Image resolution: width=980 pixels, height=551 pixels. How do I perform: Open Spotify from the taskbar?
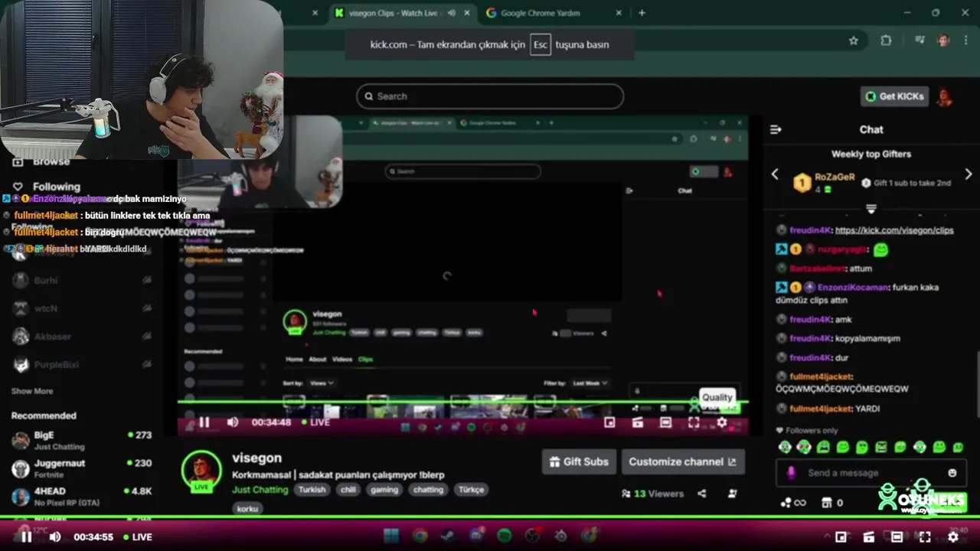(504, 536)
